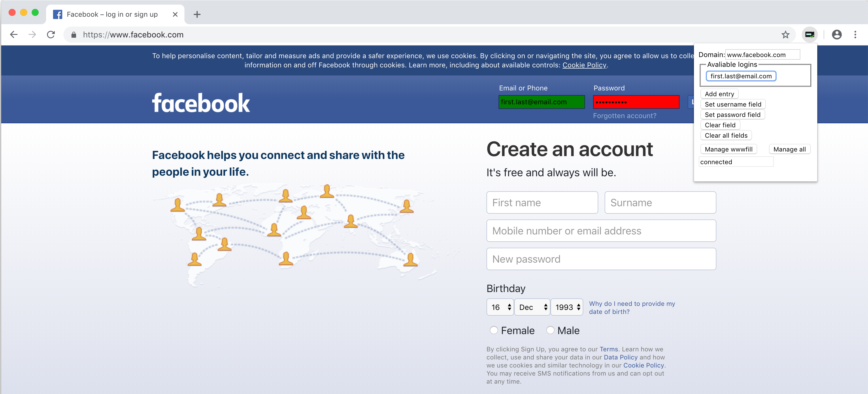Click the browser forward arrow
868x394 pixels.
32,35
